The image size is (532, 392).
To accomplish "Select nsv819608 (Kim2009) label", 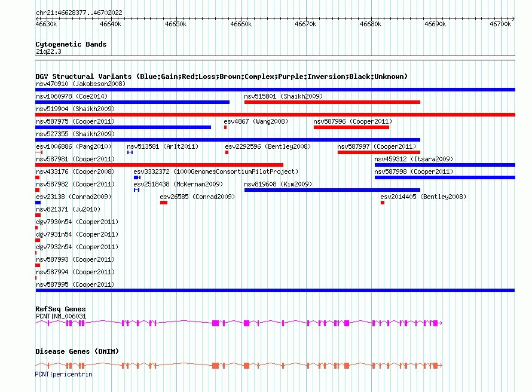I will 278,184.
